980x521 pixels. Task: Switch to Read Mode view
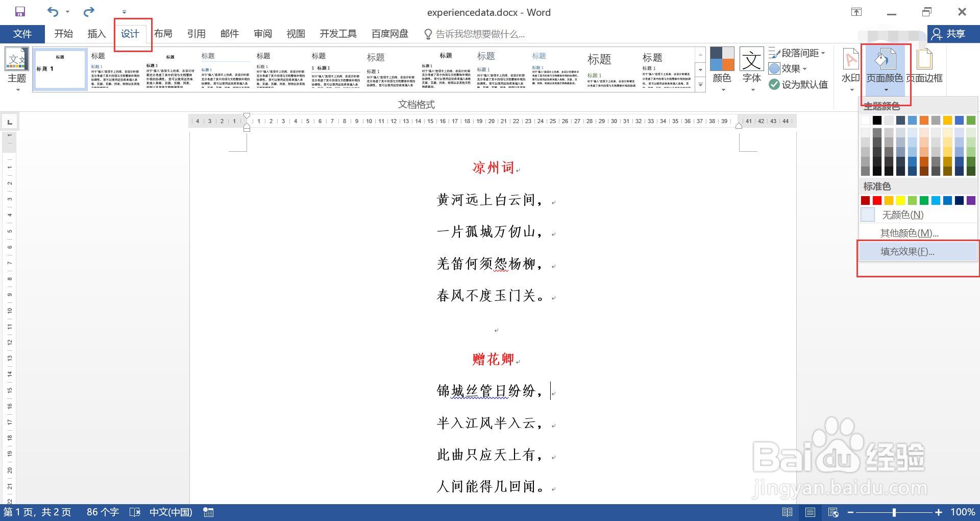[x=788, y=512]
